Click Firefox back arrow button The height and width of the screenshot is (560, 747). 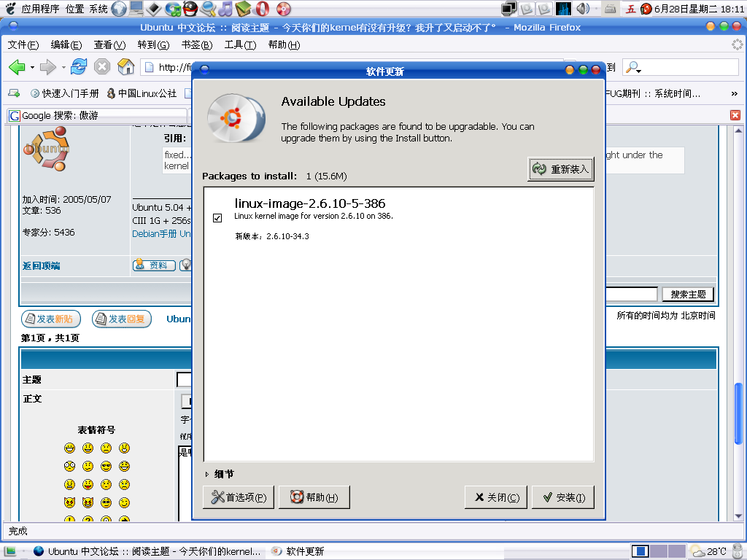tap(18, 67)
